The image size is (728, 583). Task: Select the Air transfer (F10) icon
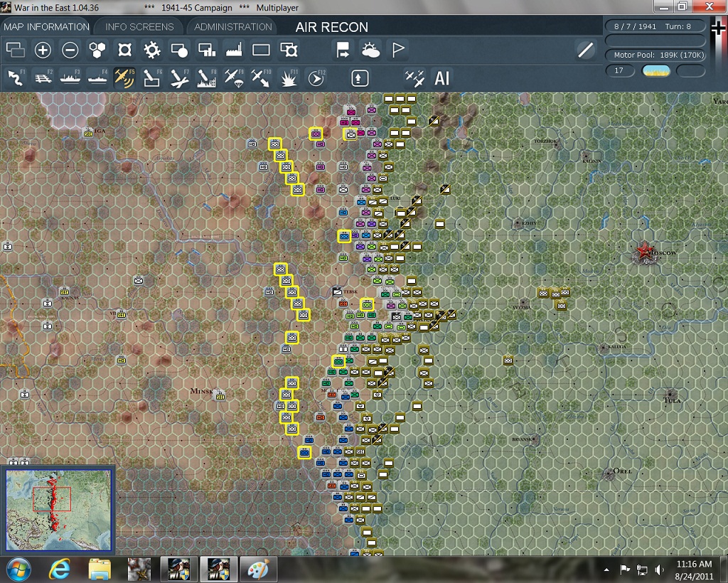[262, 78]
